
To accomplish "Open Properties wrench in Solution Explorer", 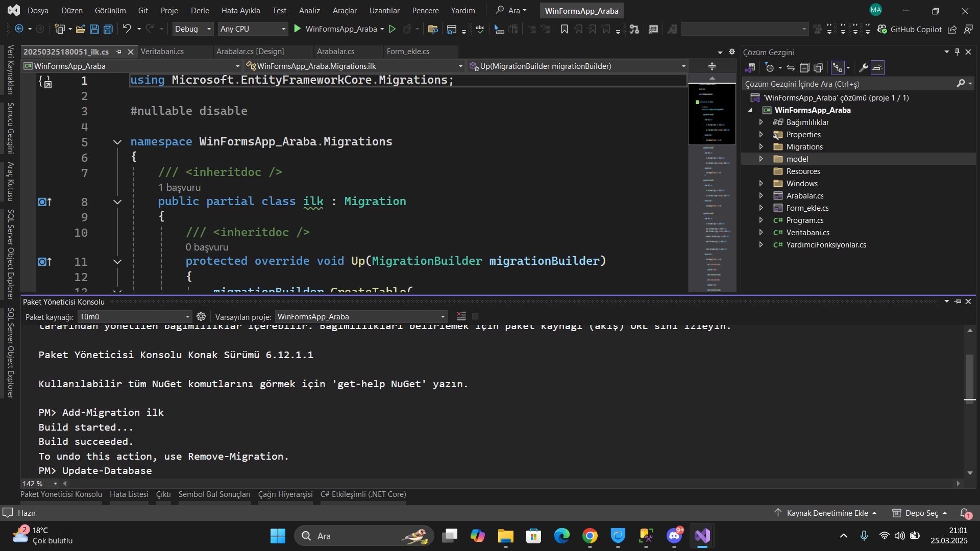I will point(864,68).
